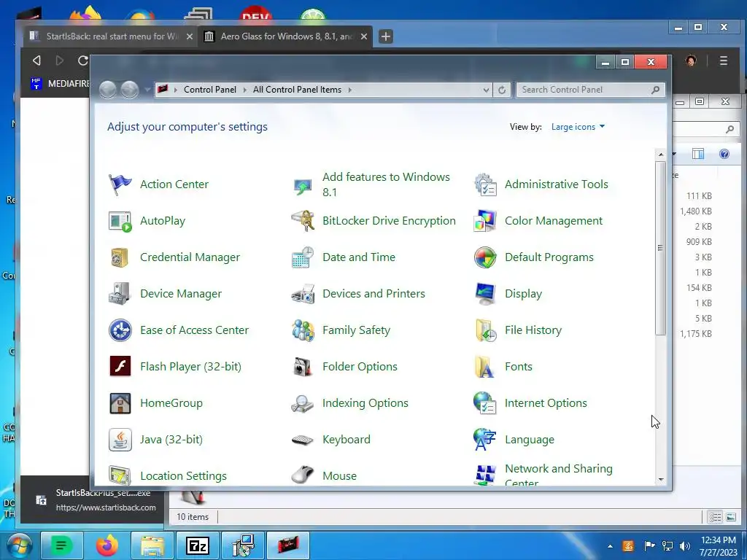Close the StartIsBack browser tab
The width and height of the screenshot is (747, 560).
click(x=190, y=36)
